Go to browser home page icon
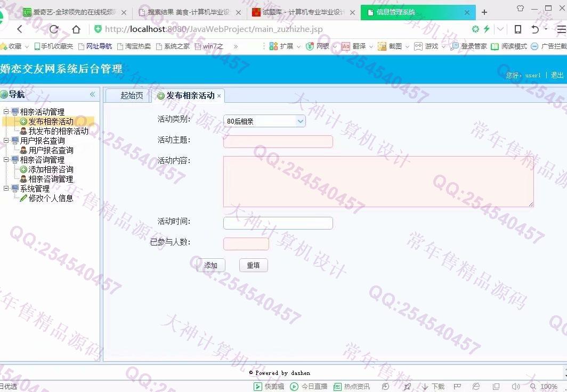The width and height of the screenshot is (567, 392). (x=76, y=29)
